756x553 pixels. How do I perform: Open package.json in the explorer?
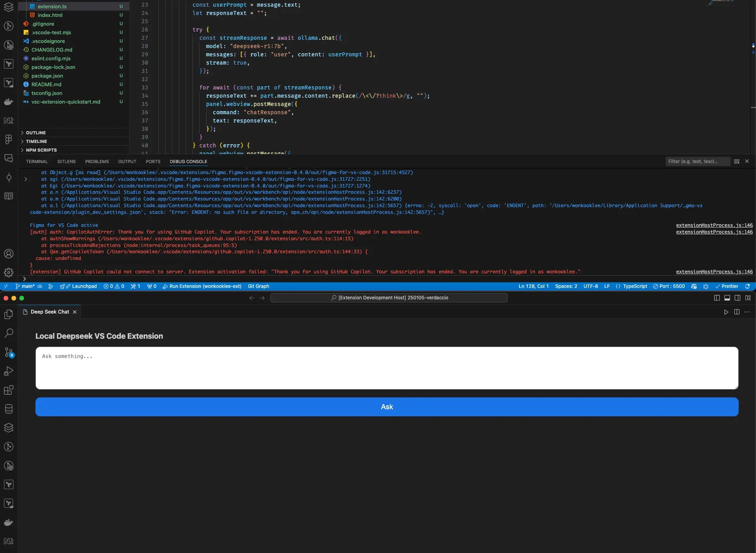tap(74, 76)
